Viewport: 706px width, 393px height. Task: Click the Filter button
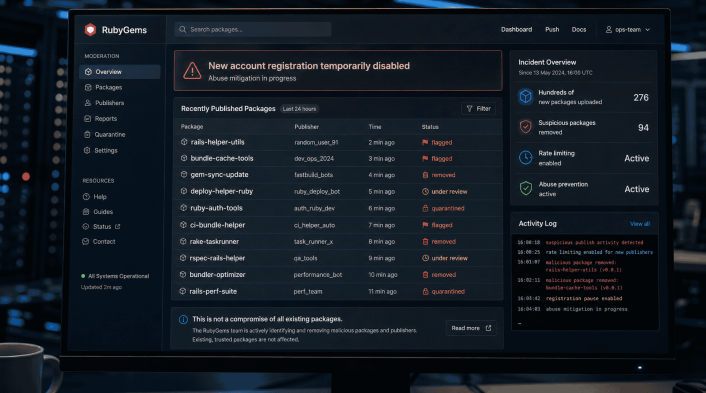(478, 108)
